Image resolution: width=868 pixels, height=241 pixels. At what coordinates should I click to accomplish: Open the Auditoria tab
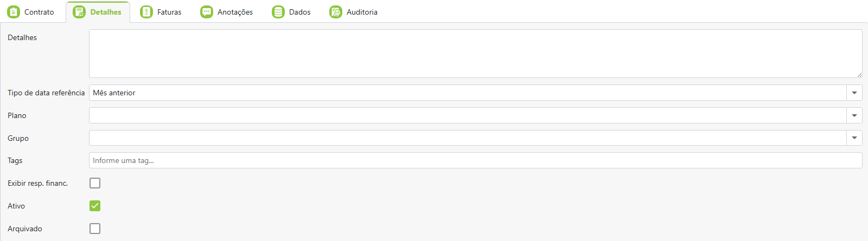coord(362,12)
